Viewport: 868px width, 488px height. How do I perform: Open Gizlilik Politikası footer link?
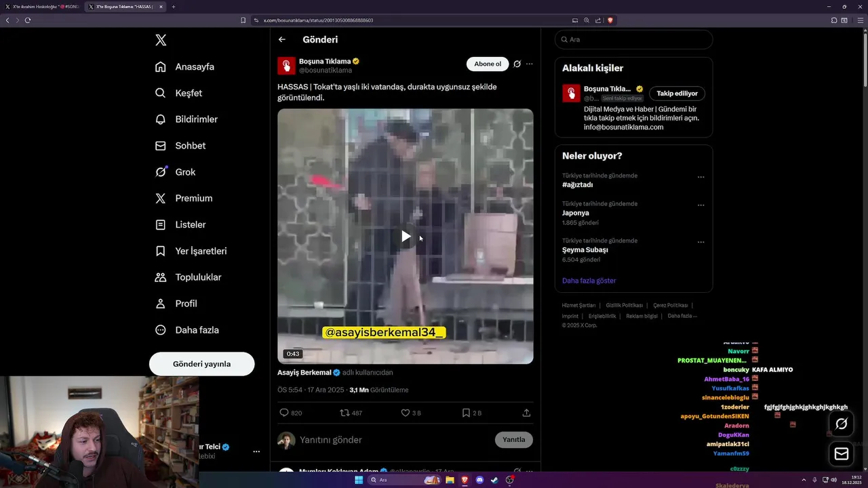pos(625,306)
